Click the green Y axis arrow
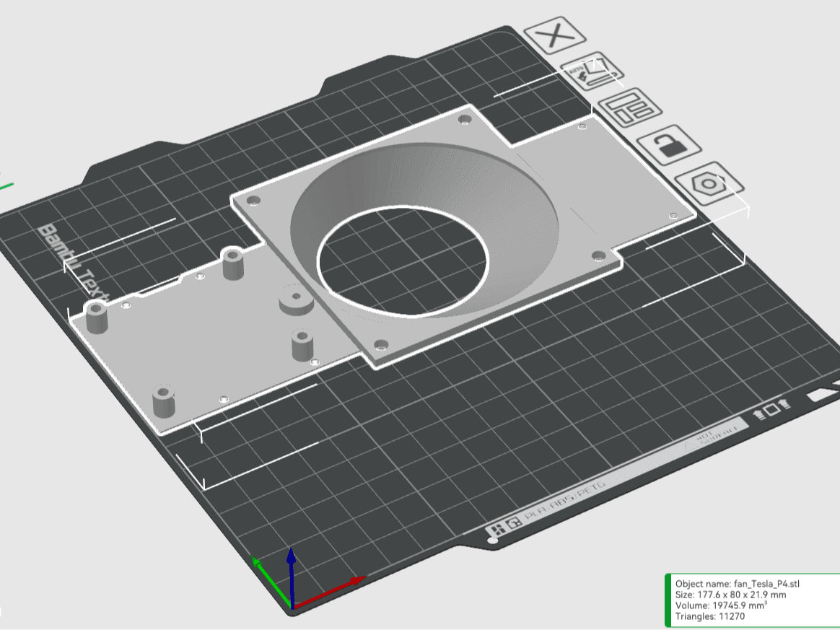Screen dimensions: 840x630 tap(271, 582)
